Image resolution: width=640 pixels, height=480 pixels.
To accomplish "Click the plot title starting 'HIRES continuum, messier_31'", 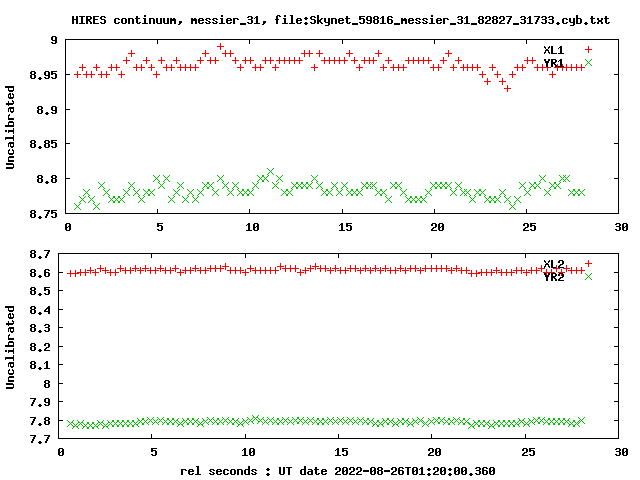I will [x=340, y=20].
